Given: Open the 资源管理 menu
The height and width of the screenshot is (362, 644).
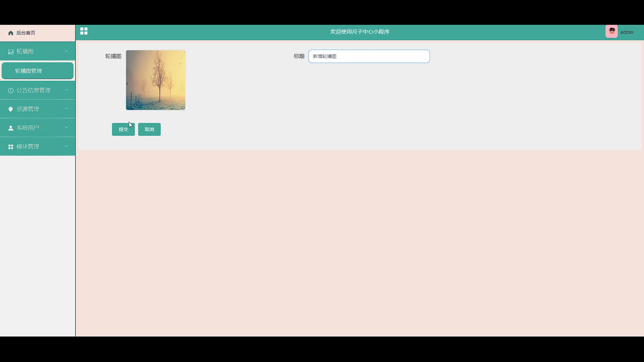Looking at the screenshot, I should coord(38,109).
